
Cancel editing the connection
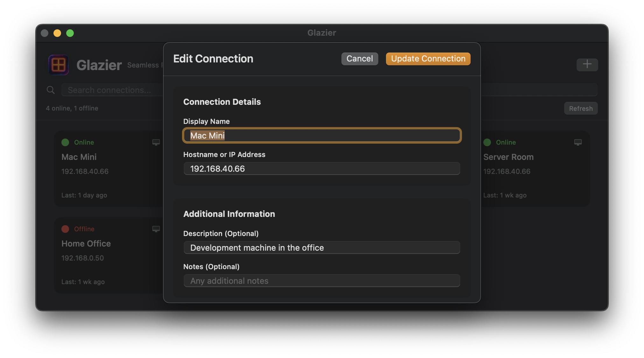(360, 59)
